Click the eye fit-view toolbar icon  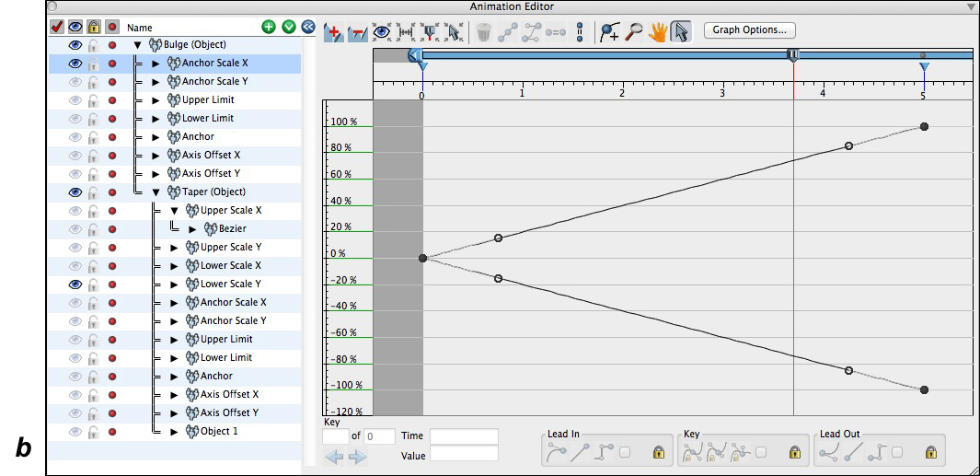(381, 32)
